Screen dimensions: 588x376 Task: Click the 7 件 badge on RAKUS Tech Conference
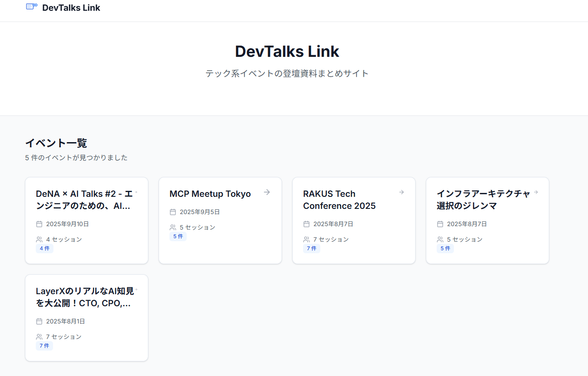312,249
